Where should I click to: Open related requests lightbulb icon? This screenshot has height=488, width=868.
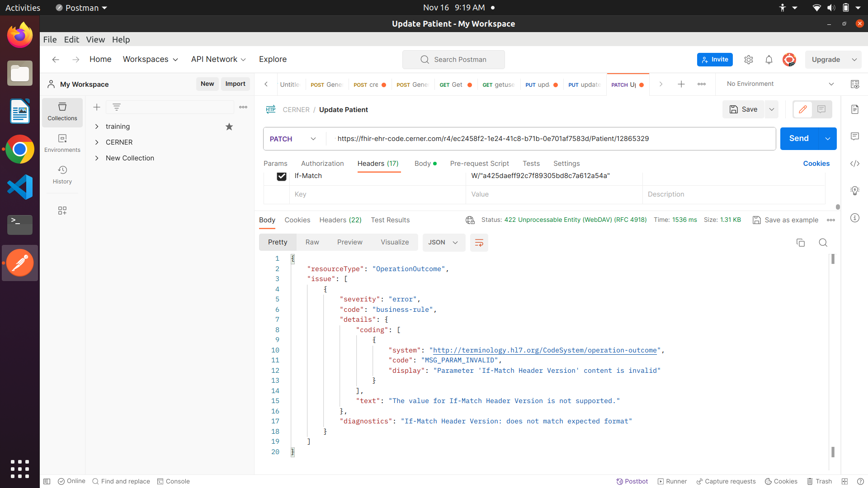tap(855, 191)
